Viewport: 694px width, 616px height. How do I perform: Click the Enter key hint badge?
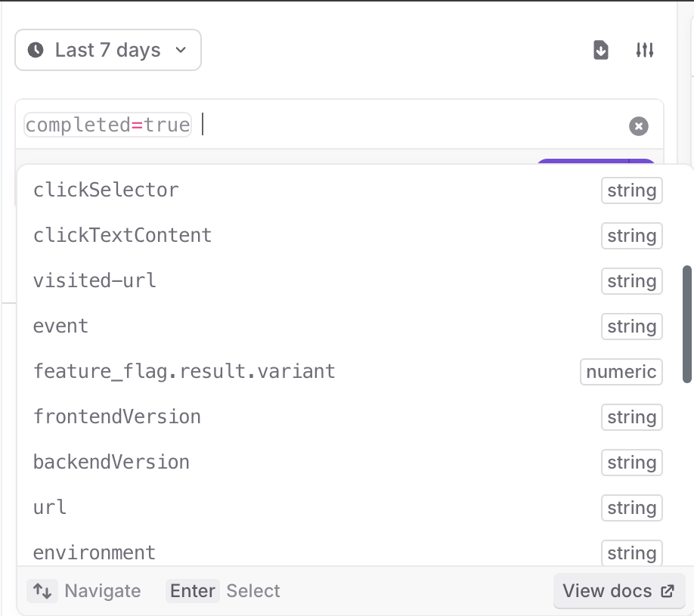click(x=192, y=591)
